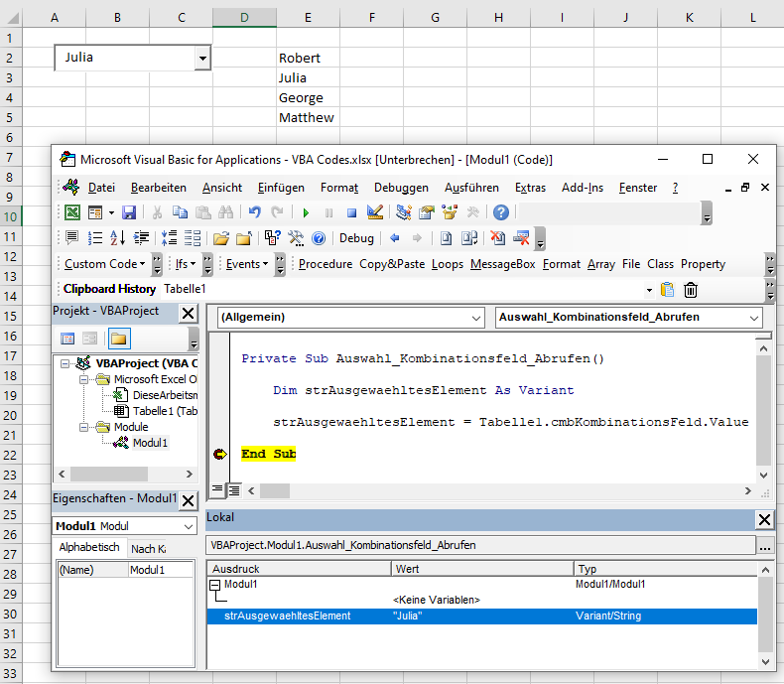Image resolution: width=784 pixels, height=684 pixels.
Task: Switch to Procedure View button below code
Action: point(217,490)
